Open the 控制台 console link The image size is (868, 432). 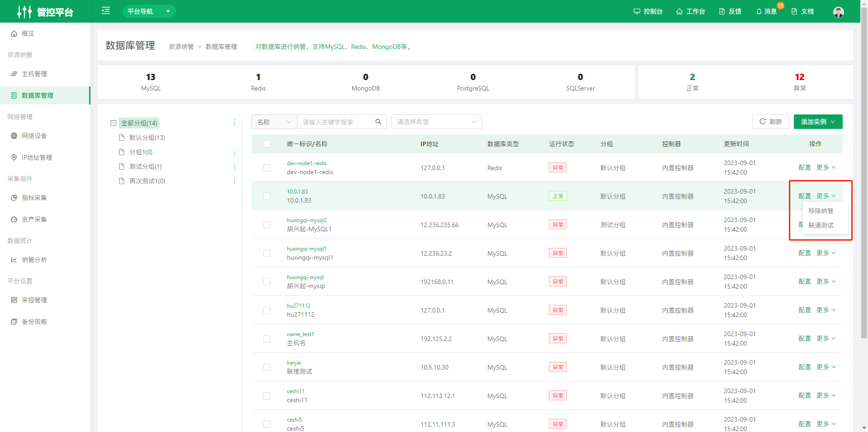(648, 11)
